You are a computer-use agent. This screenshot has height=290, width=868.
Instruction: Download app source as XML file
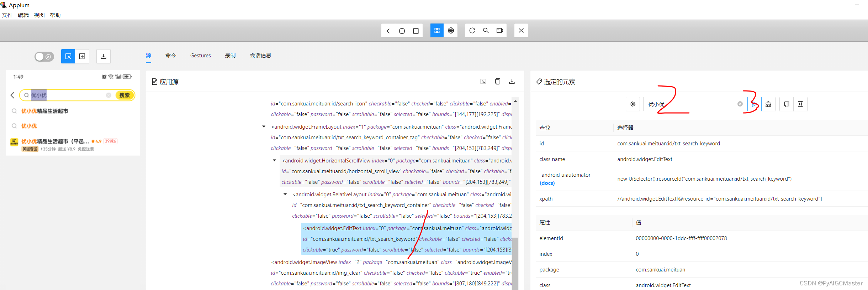(512, 82)
